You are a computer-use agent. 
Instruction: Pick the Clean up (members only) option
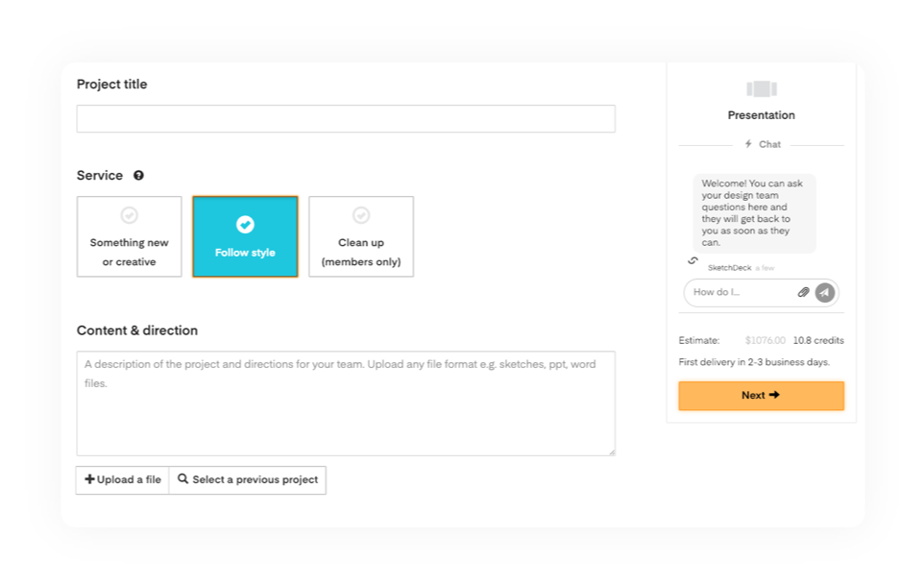coord(361,236)
